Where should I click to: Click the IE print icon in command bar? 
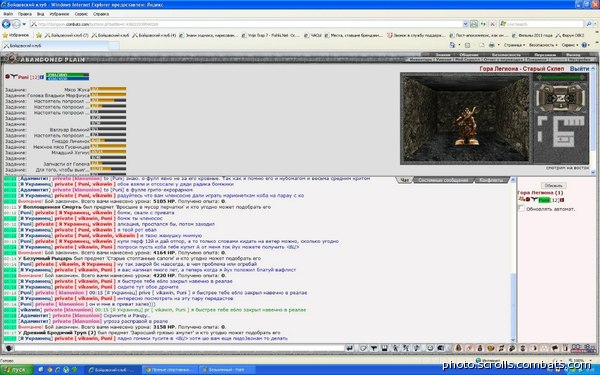pyautogui.click(x=492, y=45)
